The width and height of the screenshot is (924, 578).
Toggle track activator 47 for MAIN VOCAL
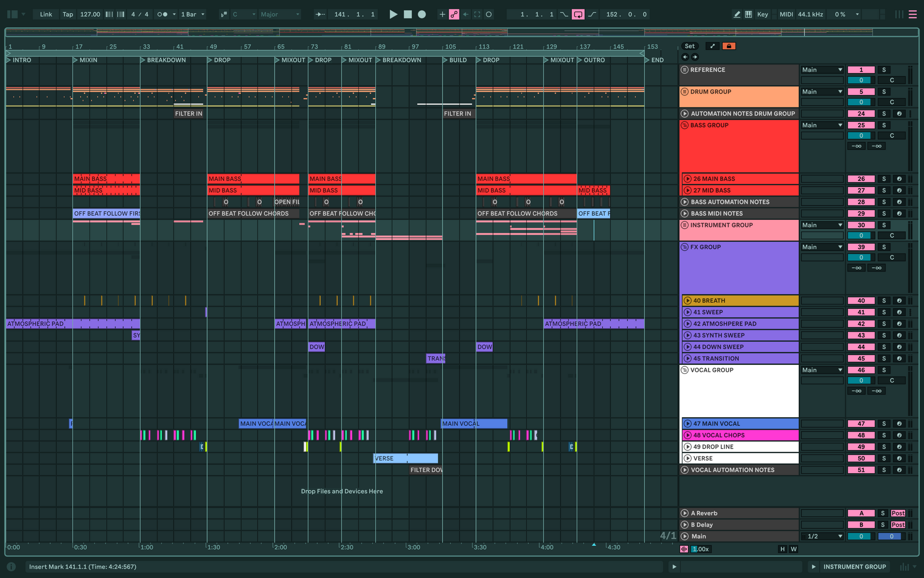(x=861, y=424)
